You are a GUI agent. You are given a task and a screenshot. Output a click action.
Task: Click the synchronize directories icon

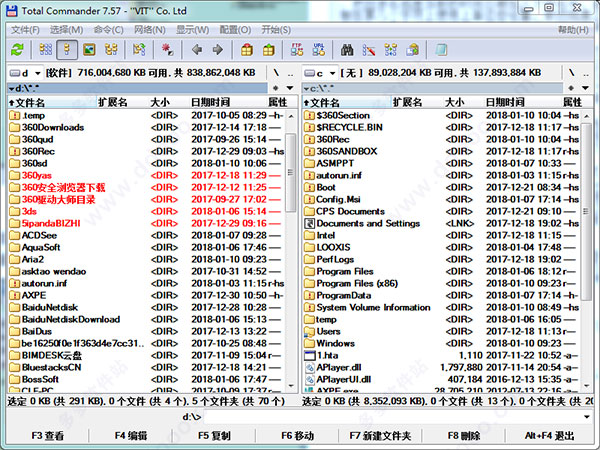coord(391,49)
